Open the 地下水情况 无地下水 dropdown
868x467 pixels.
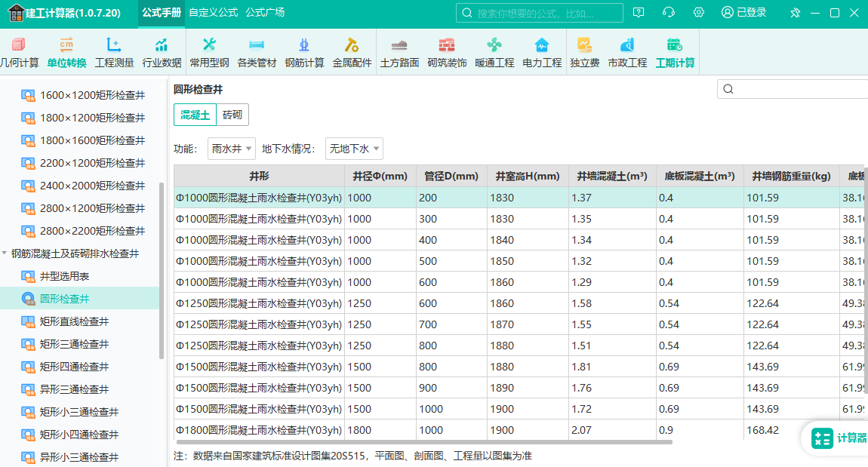coord(354,149)
